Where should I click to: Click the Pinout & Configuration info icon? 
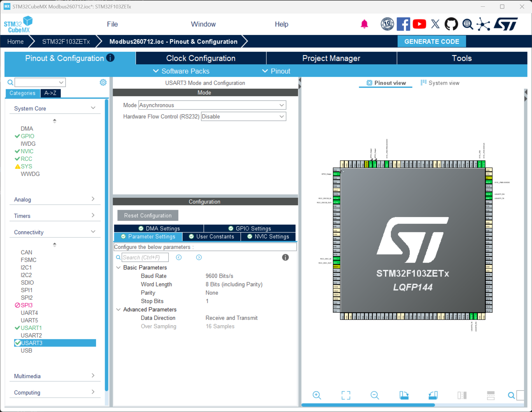point(110,58)
